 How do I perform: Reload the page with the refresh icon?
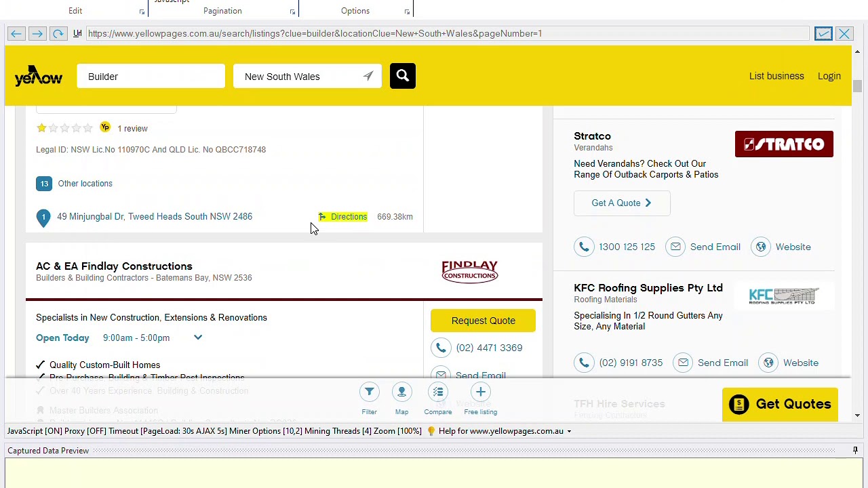58,34
